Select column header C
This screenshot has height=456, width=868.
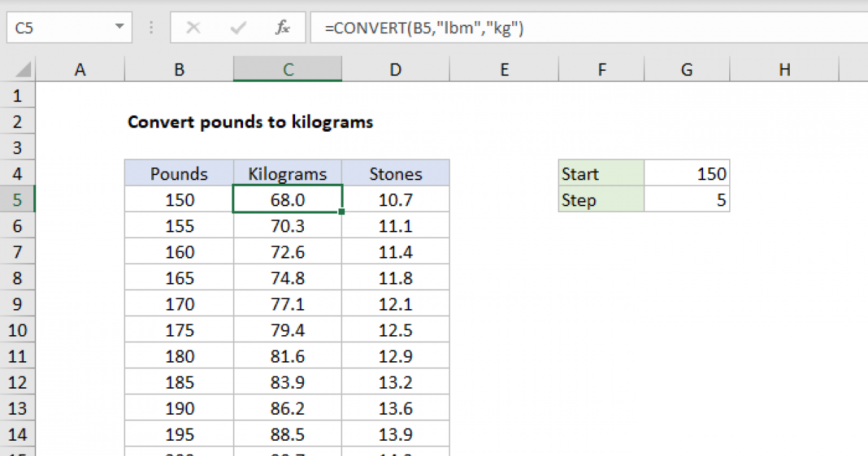(x=287, y=69)
